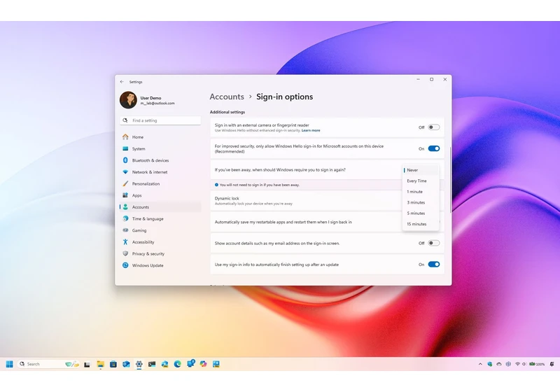
Task: Toggle showing account details on sign-in screen
Action: (x=434, y=243)
